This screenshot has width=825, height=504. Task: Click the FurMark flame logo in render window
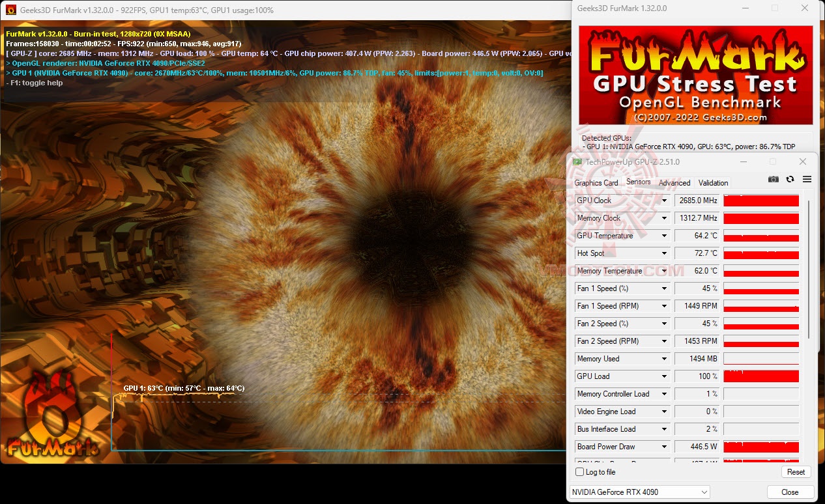click(x=53, y=415)
